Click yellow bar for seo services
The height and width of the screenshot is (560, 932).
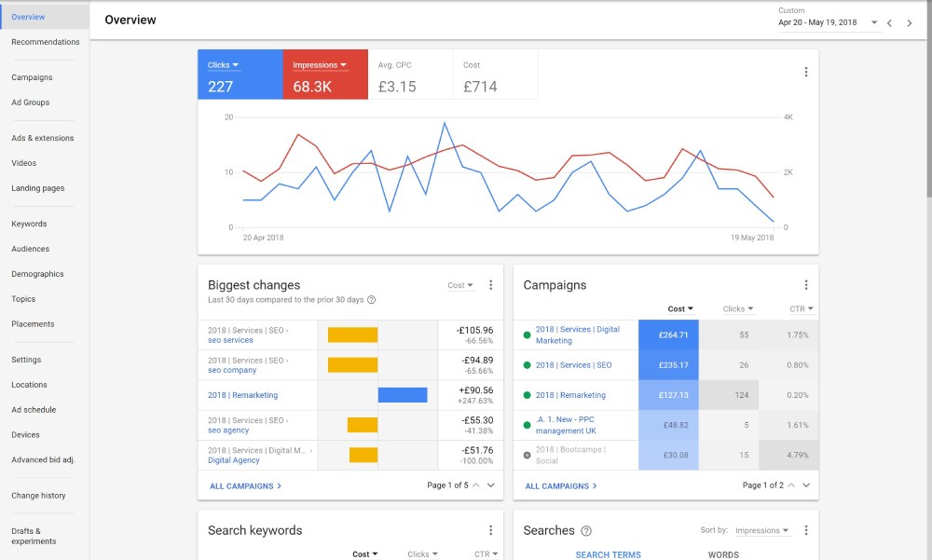[352, 335]
